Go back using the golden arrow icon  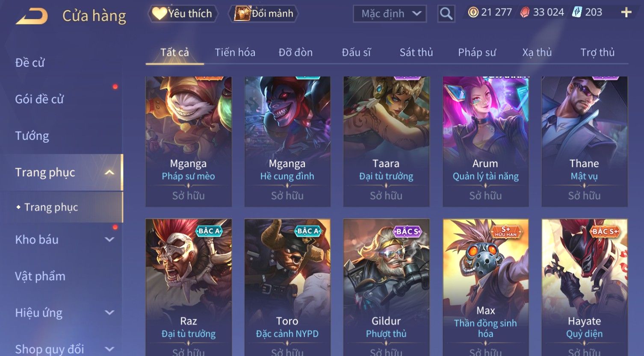click(x=32, y=16)
